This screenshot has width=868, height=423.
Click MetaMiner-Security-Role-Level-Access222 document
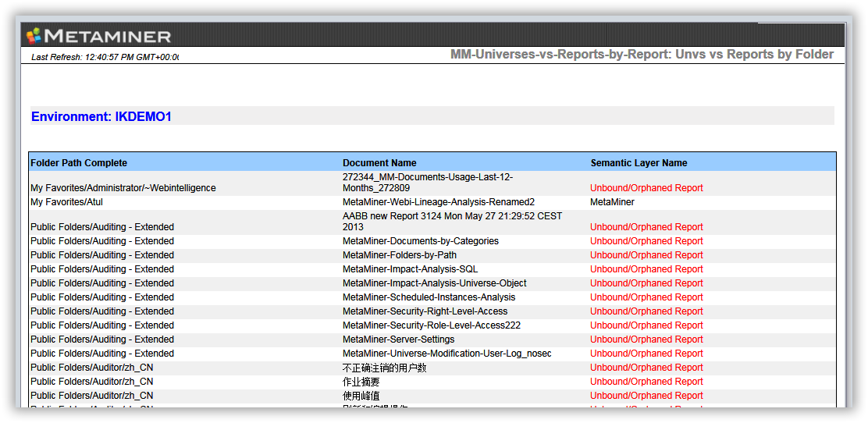click(432, 325)
